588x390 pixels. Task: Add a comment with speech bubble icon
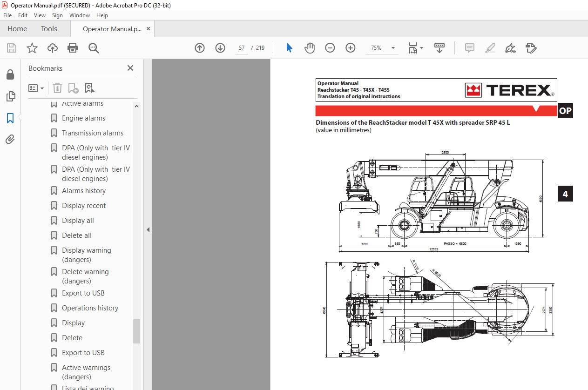pos(470,48)
